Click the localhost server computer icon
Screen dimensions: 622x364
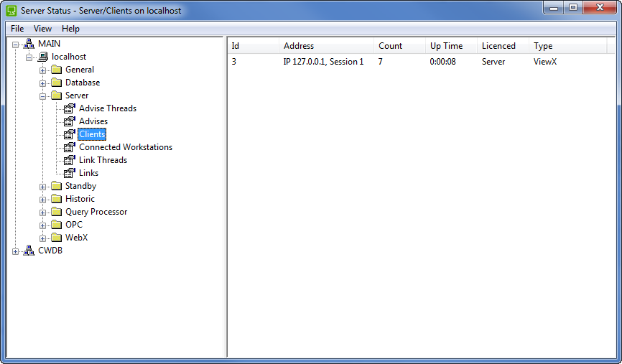[42, 57]
